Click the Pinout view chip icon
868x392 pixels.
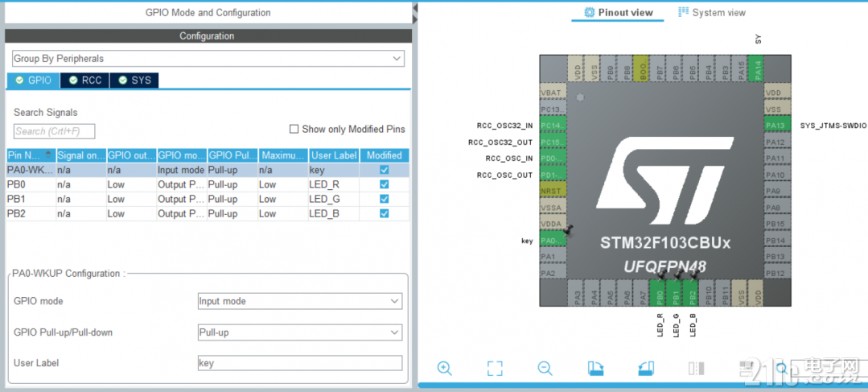[589, 12]
